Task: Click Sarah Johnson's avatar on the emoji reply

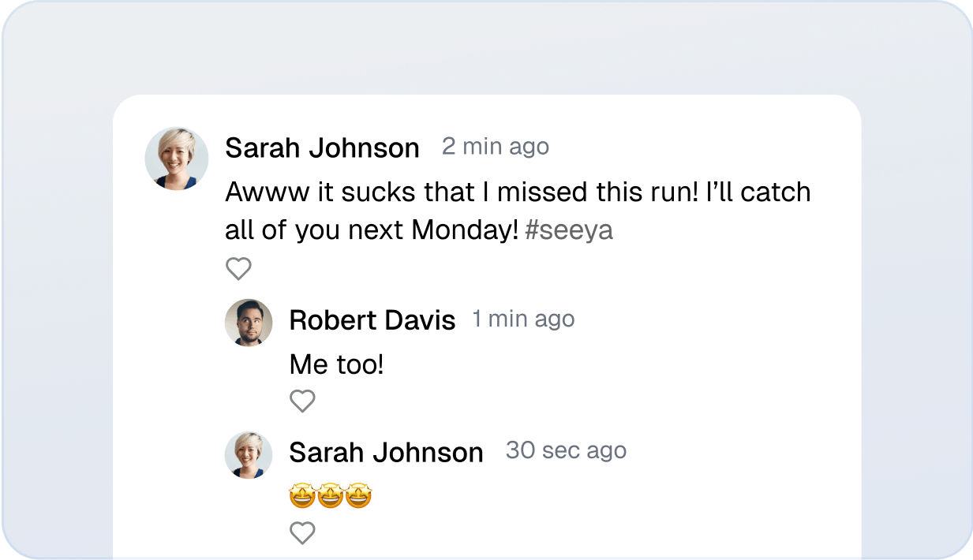Action: [249, 455]
